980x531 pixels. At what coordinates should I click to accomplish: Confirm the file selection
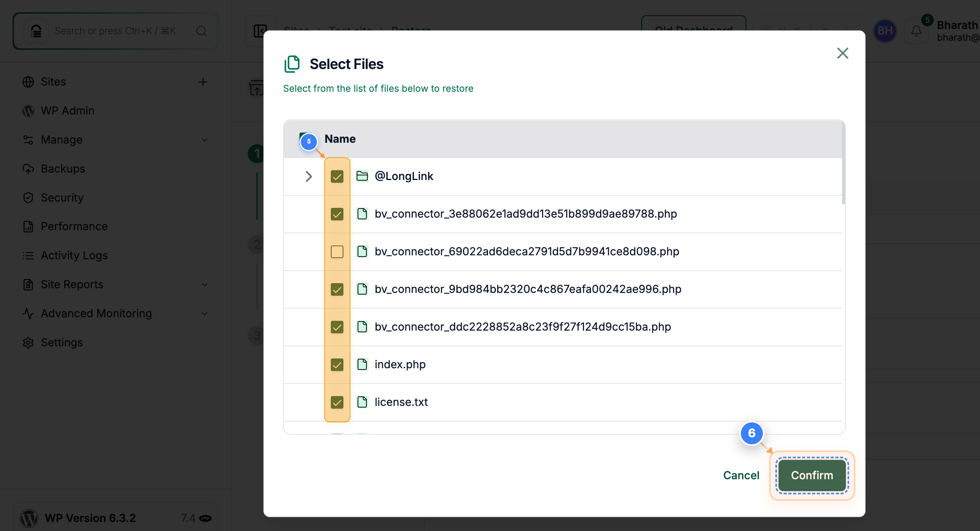pos(811,475)
